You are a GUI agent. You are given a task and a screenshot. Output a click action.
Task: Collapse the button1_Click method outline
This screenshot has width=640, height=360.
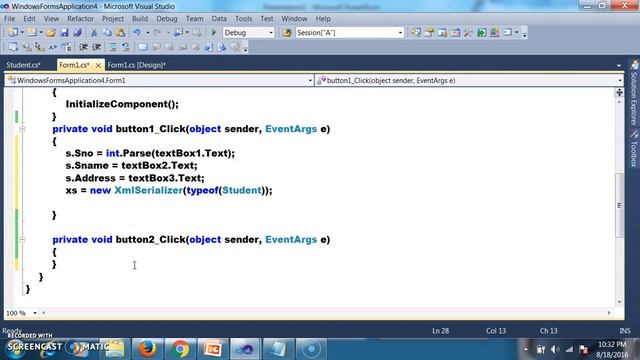(22, 129)
